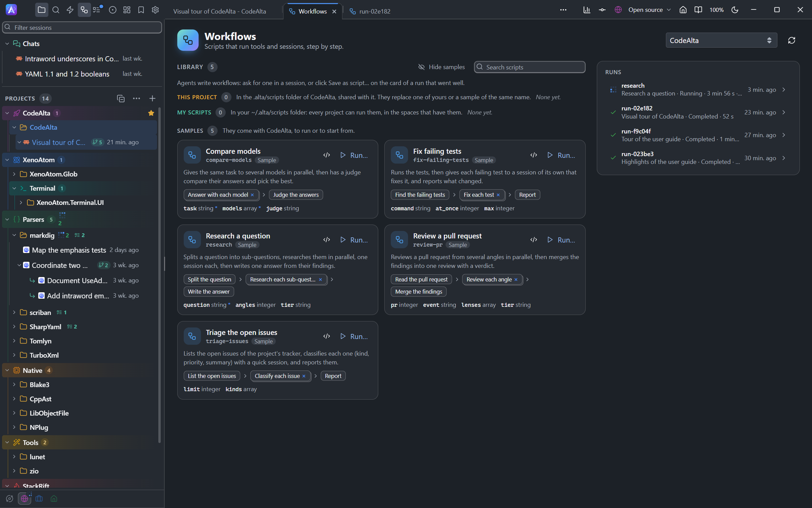
Task: Add a new project with plus icon
Action: tap(152, 99)
